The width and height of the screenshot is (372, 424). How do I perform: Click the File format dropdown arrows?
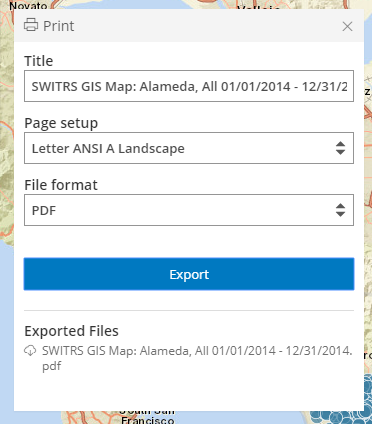coord(340,210)
